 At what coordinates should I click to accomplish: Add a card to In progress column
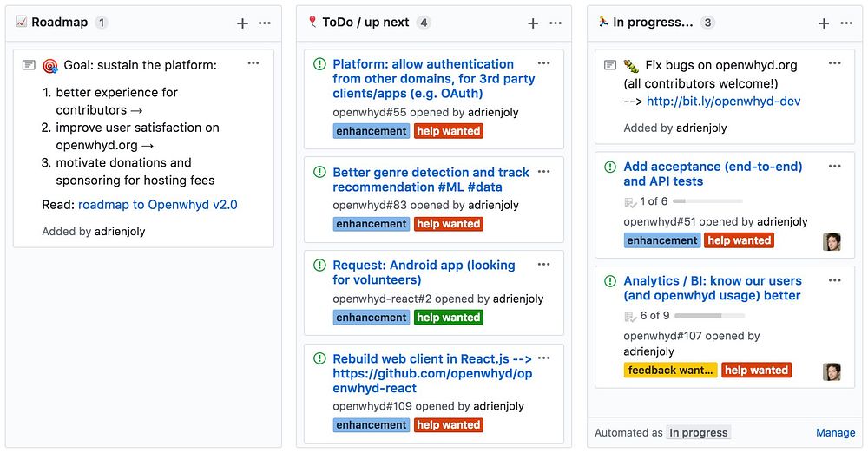coord(824,23)
